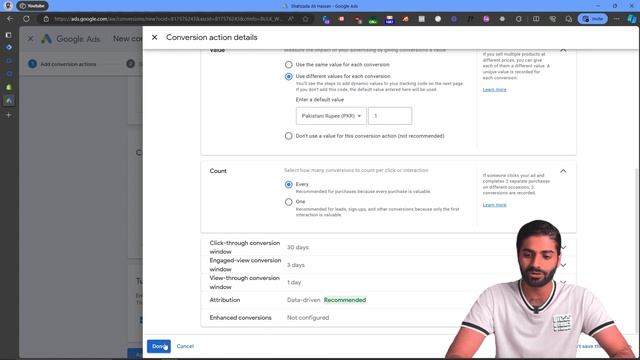Viewport: 640px width, 360px height.
Task: Select the Every count option
Action: pos(289,184)
